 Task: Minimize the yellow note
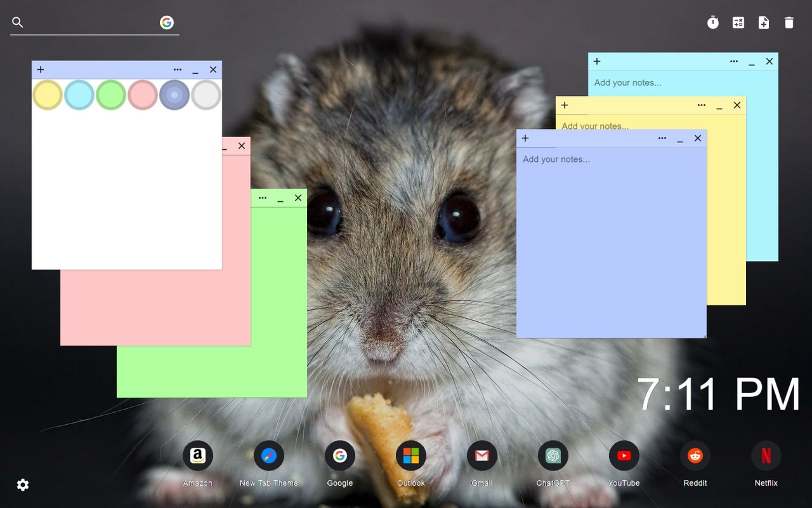[719, 107]
